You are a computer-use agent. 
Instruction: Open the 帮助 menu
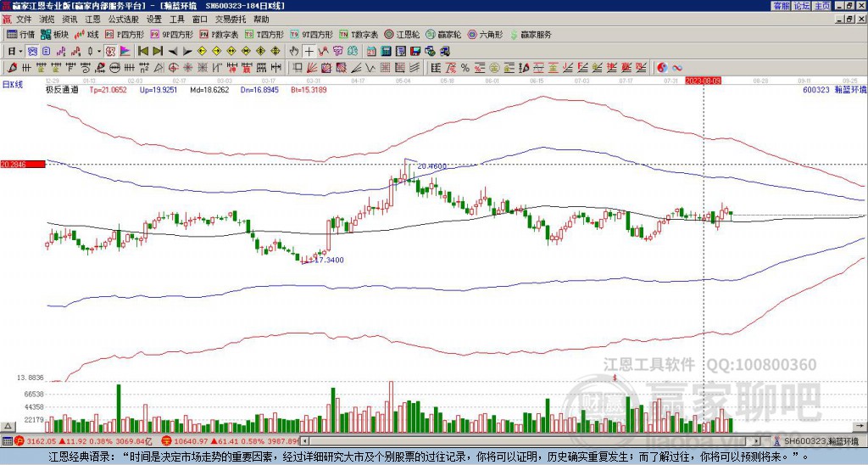(261, 20)
